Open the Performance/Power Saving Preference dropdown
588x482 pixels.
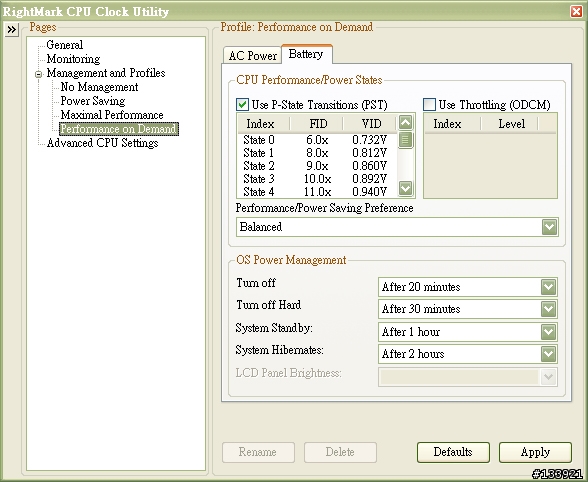(549, 227)
